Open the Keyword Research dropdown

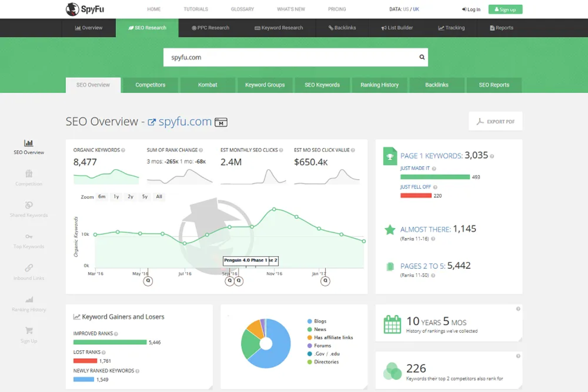pos(279,27)
